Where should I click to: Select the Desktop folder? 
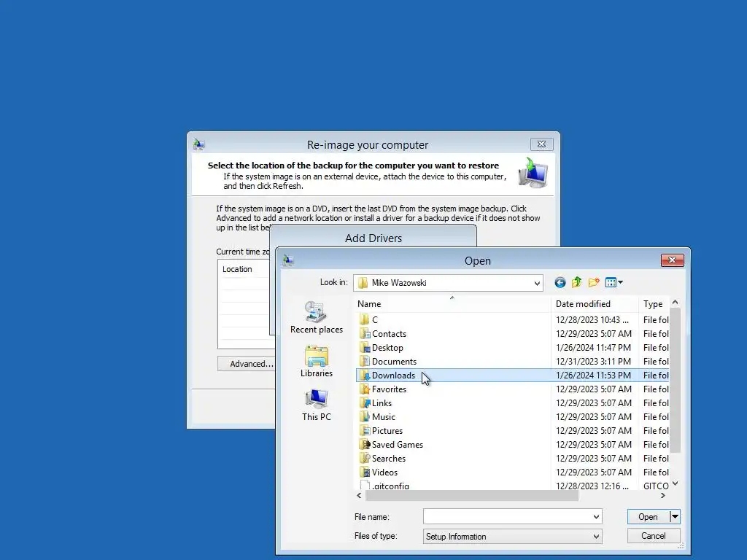pyautogui.click(x=387, y=348)
